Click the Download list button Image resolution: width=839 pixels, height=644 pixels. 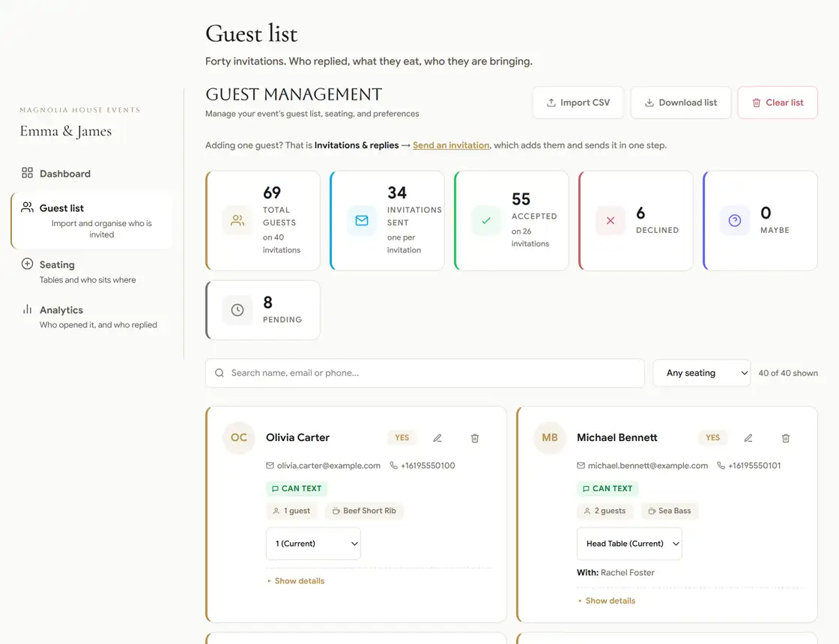pyautogui.click(x=681, y=103)
